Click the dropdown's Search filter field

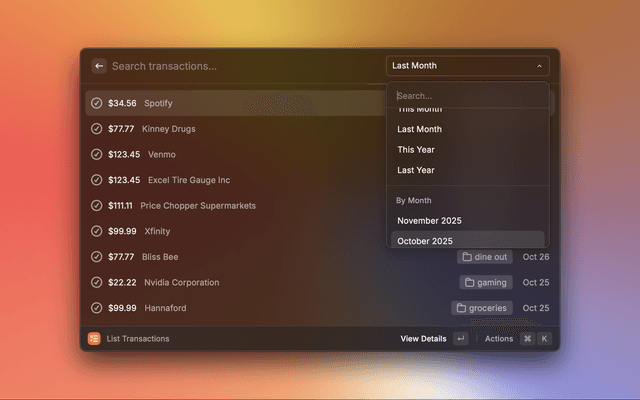click(x=467, y=96)
